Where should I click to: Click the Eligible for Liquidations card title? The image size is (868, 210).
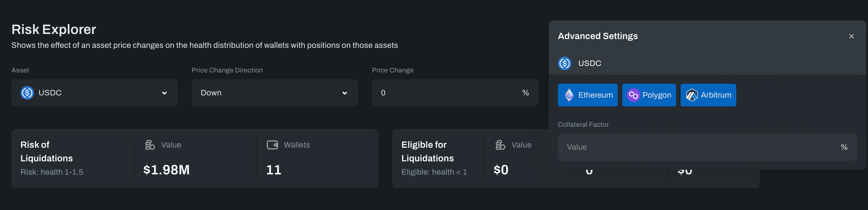(427, 151)
